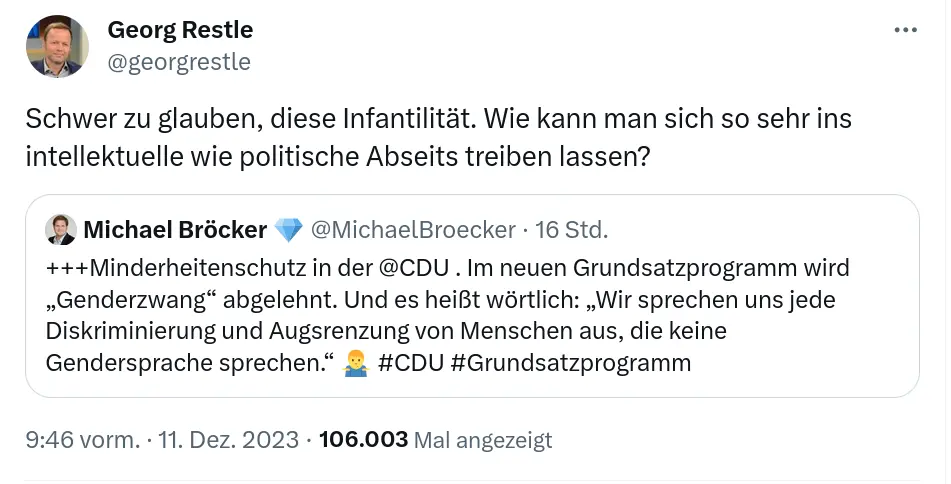
Task: Click the 9:46 vorm. post time
Action: point(84,439)
